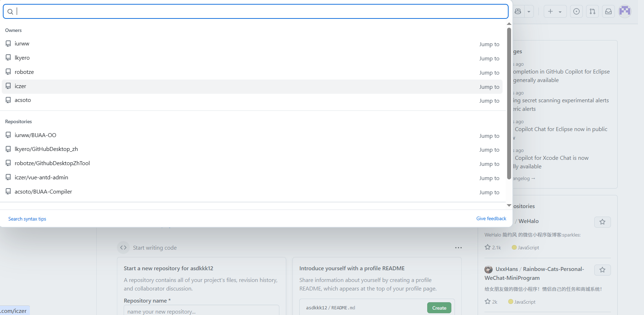Image resolution: width=644 pixels, height=315 pixels.
Task: Open the user avatar menu
Action: [x=625, y=11]
